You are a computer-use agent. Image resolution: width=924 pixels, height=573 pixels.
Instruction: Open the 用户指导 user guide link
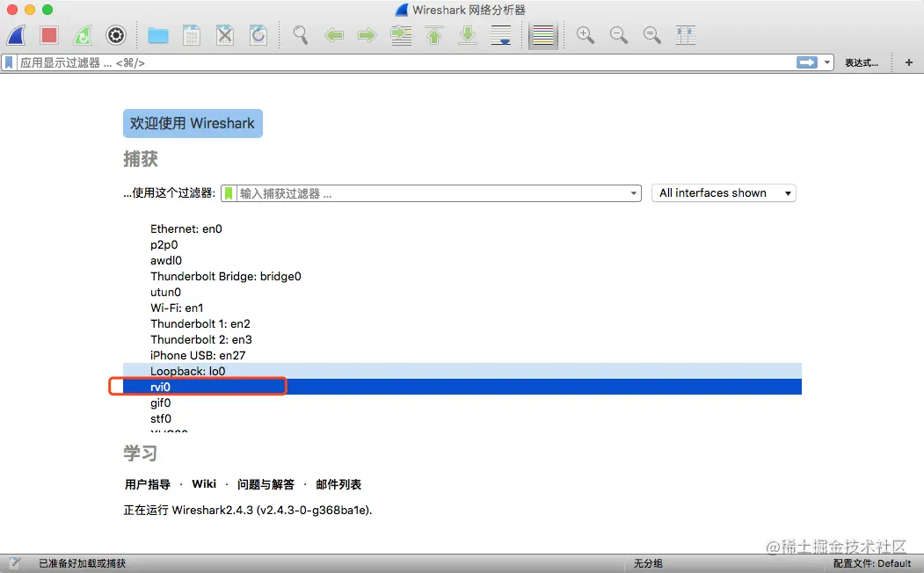point(148,484)
